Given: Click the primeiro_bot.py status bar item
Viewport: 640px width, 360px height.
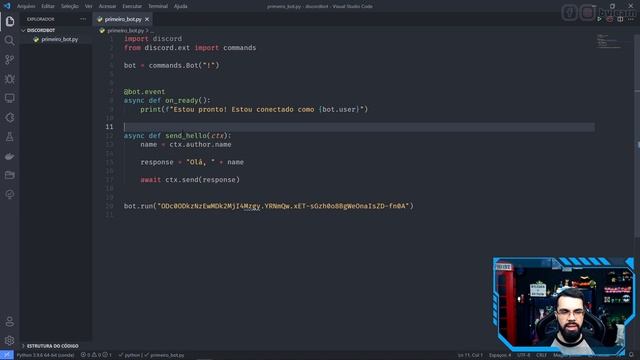Looking at the screenshot, I should coord(164,355).
